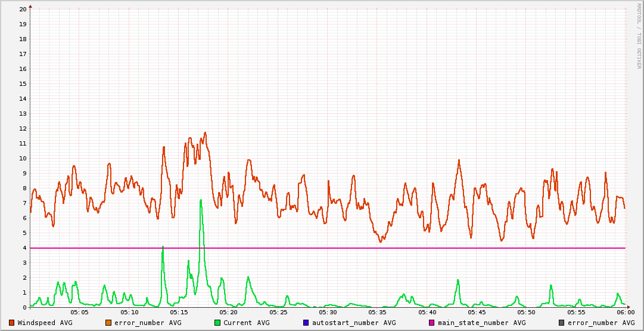The image size is (644, 331).
Task: Select the main_state_number AVG legend label
Action: (481, 323)
